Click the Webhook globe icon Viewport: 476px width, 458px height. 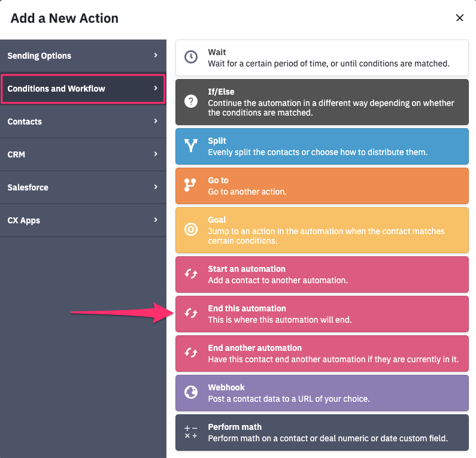[190, 392]
